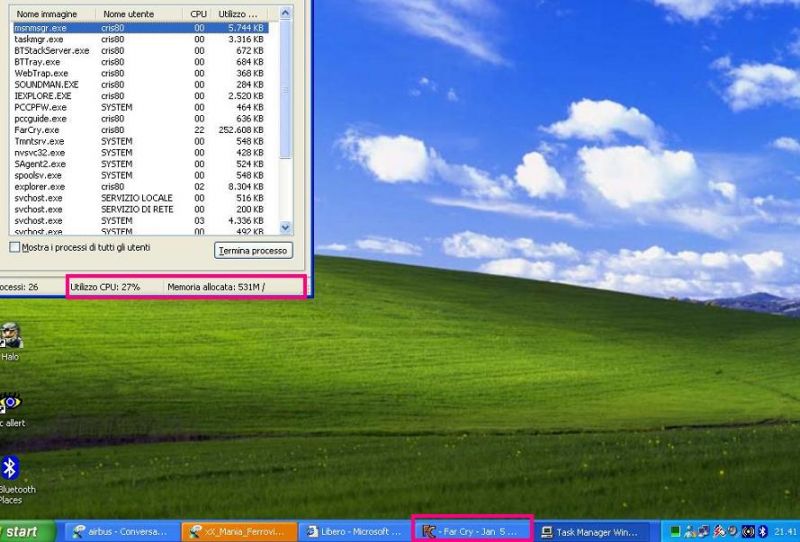Click the process list scroll down arrow
800x542 pixels.
tap(285, 228)
